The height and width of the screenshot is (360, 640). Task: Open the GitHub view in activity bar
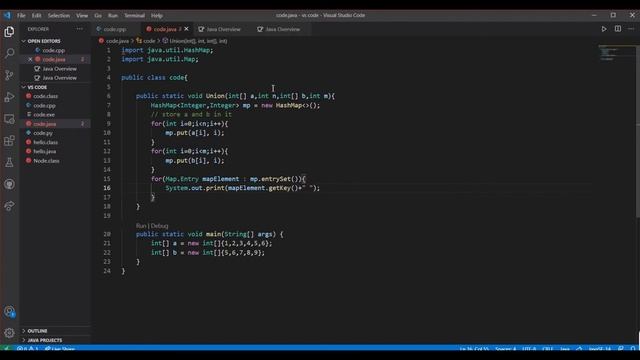9,184
